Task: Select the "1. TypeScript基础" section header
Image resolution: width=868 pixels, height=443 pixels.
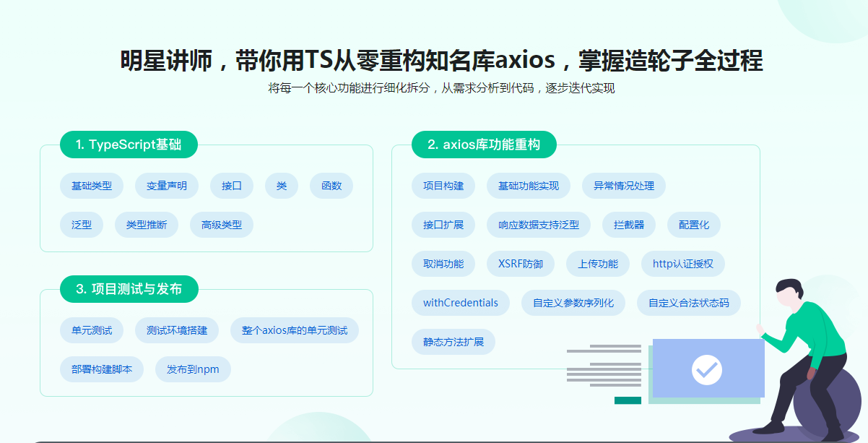Action: [x=129, y=145]
